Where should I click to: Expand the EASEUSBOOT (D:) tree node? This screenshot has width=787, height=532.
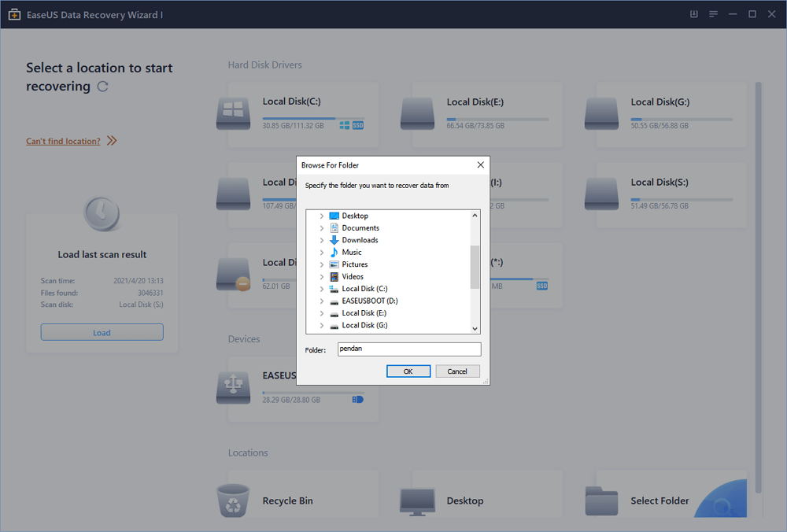pyautogui.click(x=322, y=301)
